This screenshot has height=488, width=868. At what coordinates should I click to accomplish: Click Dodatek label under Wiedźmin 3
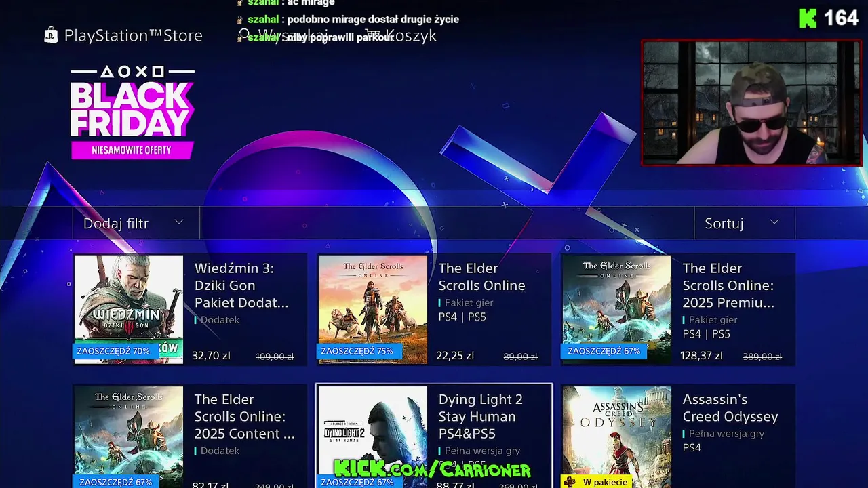click(x=220, y=319)
